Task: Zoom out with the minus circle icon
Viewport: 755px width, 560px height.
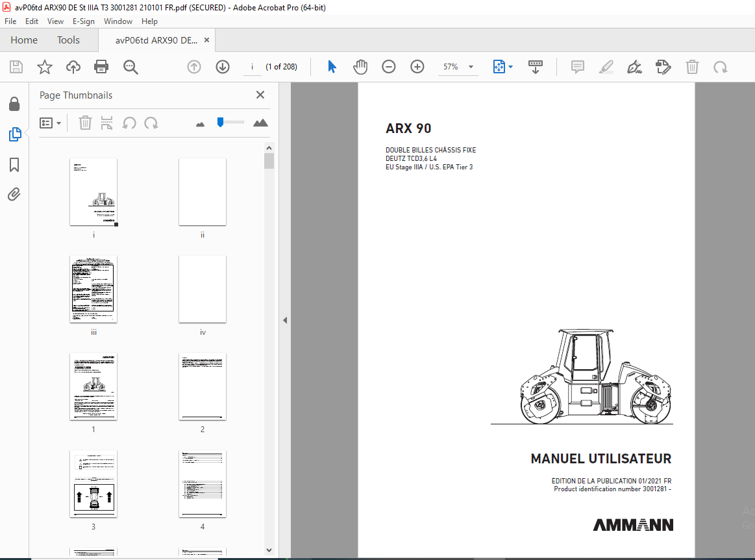Action: coord(389,67)
